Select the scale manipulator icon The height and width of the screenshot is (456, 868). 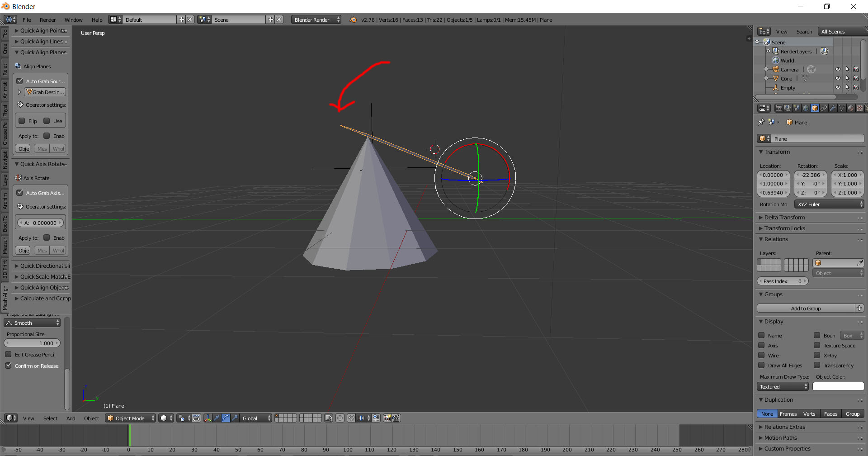(x=235, y=418)
